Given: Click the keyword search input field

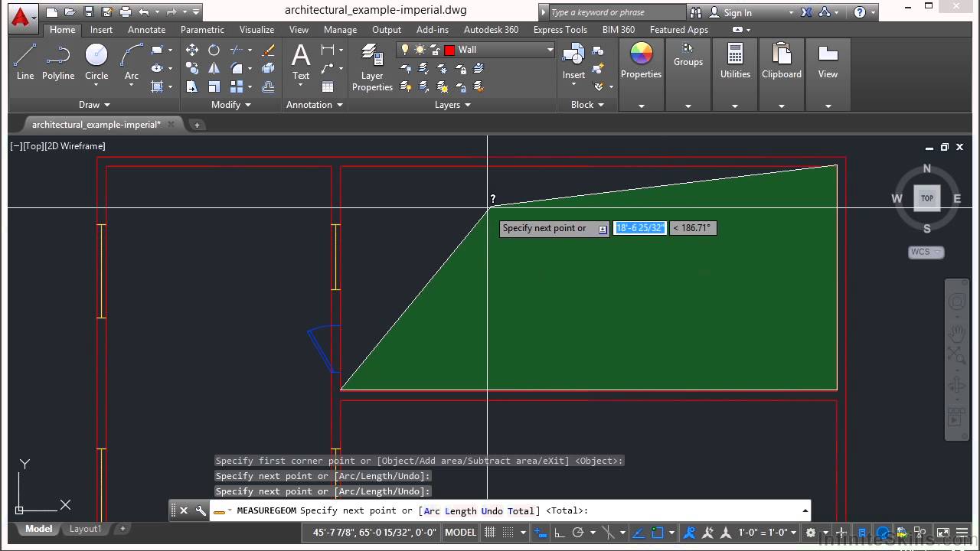Looking at the screenshot, I should pos(617,12).
